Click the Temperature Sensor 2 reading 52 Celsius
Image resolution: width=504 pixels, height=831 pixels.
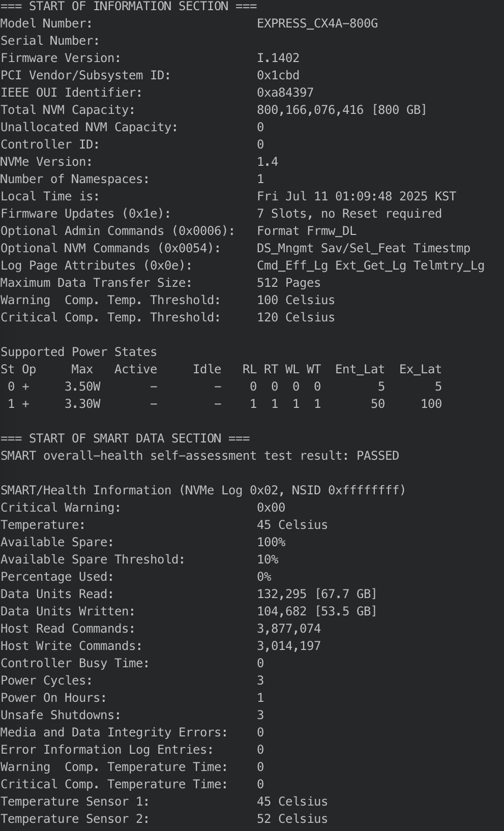pos(292,819)
